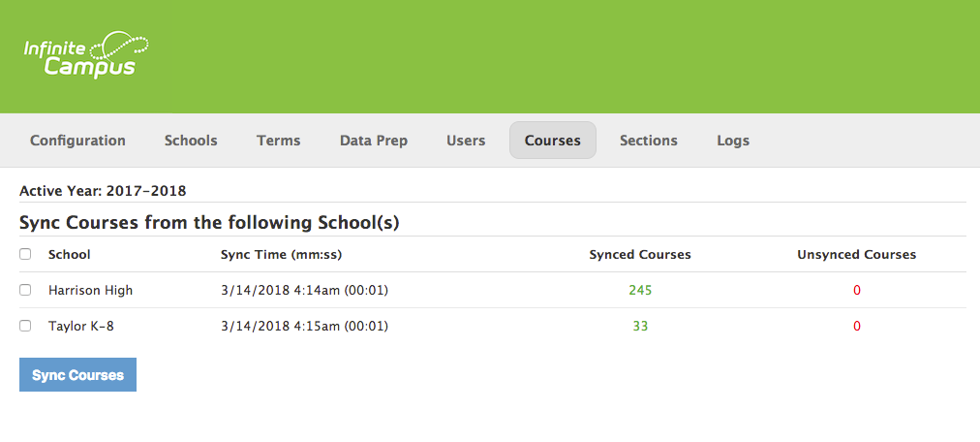Navigate to the Sections tab
This screenshot has width=980, height=442.
click(x=648, y=141)
